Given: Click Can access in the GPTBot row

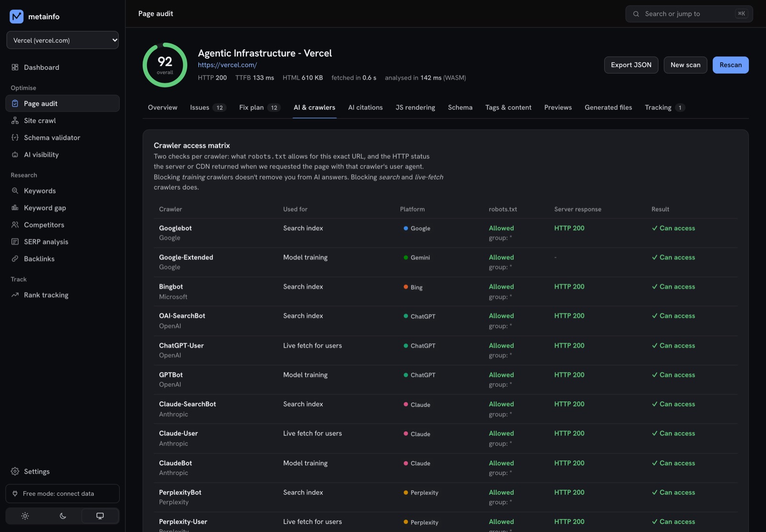Looking at the screenshot, I should click(673, 375).
